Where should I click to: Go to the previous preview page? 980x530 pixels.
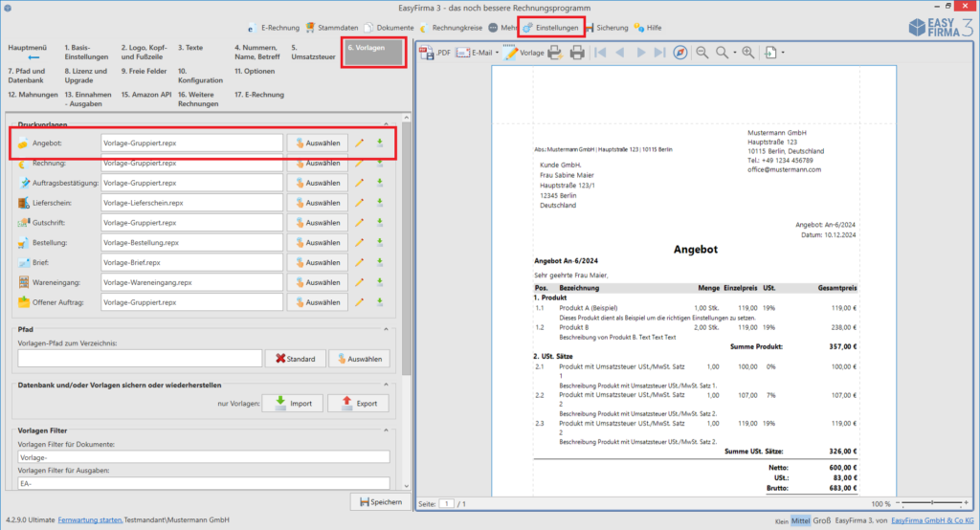coord(620,53)
